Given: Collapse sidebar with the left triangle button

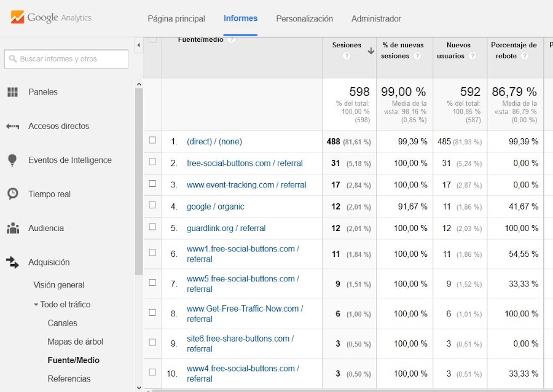Looking at the screenshot, I should [139, 45].
